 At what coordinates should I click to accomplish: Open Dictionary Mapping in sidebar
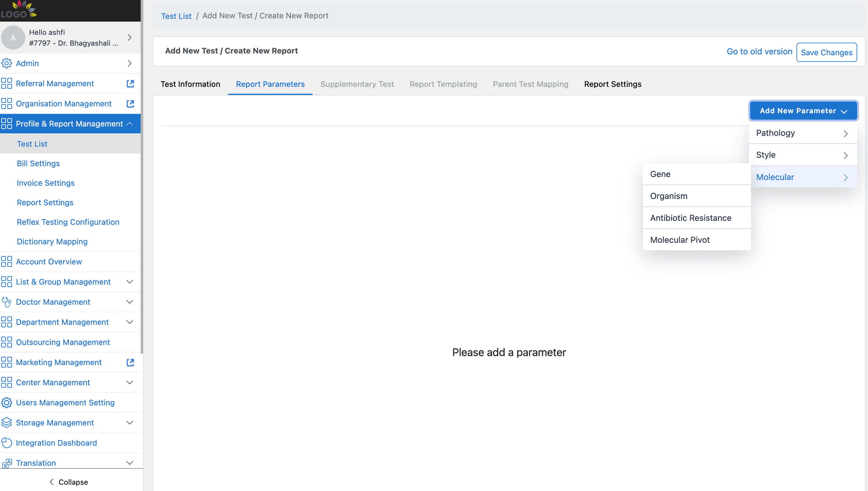[70, 242]
